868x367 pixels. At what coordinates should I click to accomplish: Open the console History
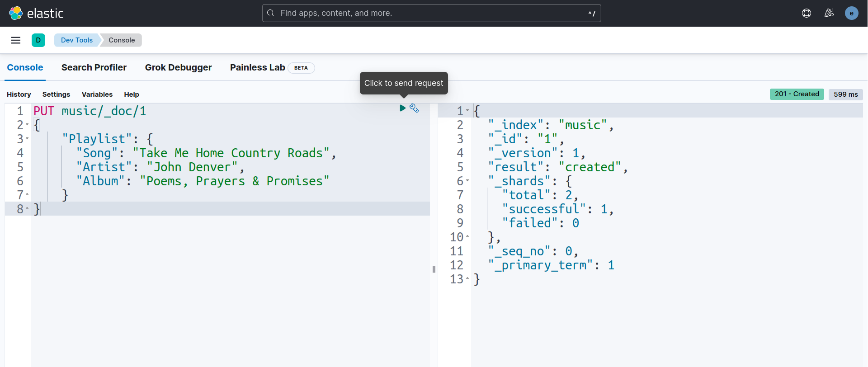(19, 94)
